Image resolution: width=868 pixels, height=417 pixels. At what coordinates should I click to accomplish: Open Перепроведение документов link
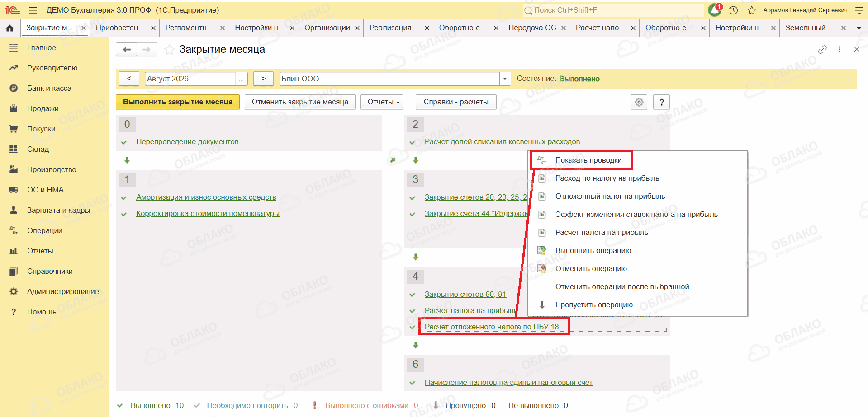tap(187, 142)
